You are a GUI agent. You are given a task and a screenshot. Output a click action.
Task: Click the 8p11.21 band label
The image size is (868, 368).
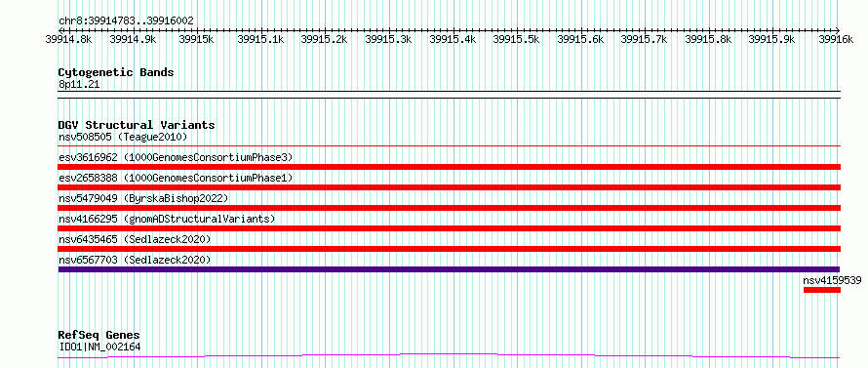79,85
